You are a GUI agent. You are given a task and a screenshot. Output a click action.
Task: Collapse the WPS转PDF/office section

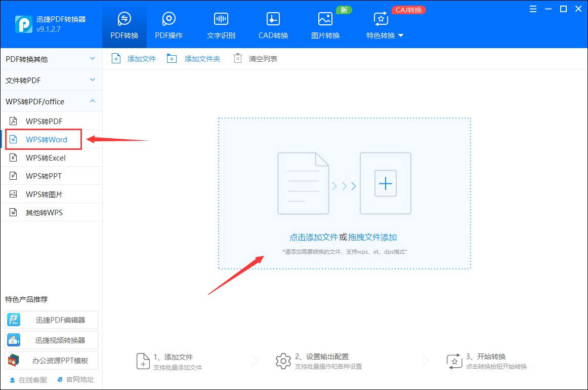[52, 101]
